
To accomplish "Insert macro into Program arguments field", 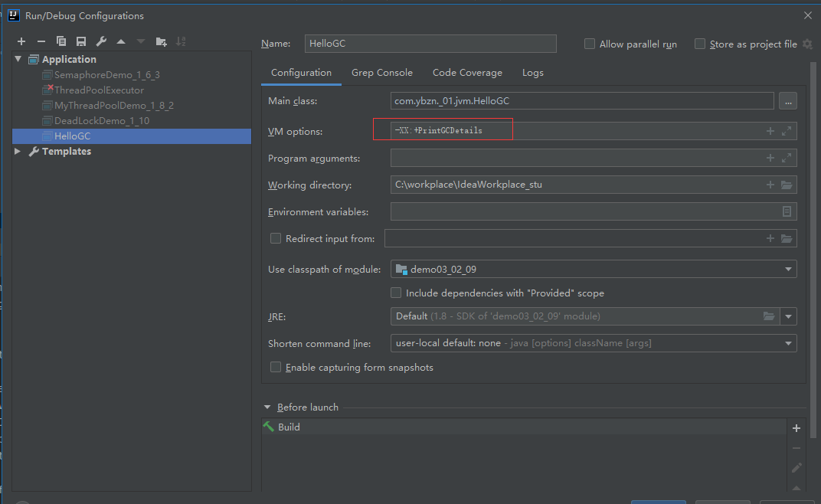I will point(770,158).
